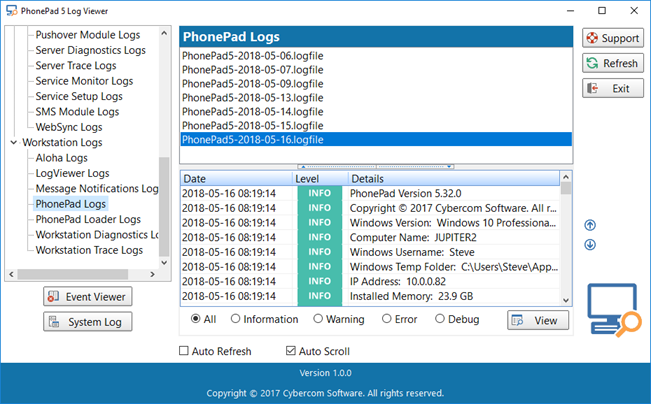The image size is (651, 404).
Task: Click the splitter up collapse arrow
Action: click(303, 166)
